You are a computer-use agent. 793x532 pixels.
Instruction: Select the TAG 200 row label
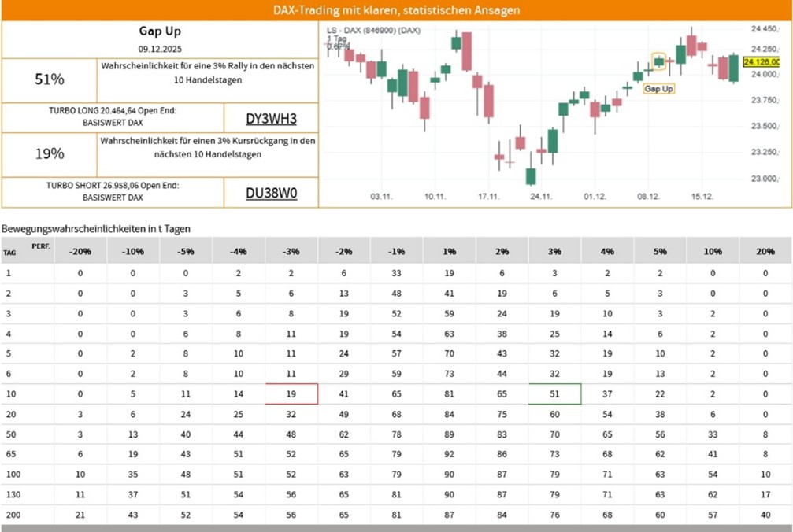pos(10,515)
